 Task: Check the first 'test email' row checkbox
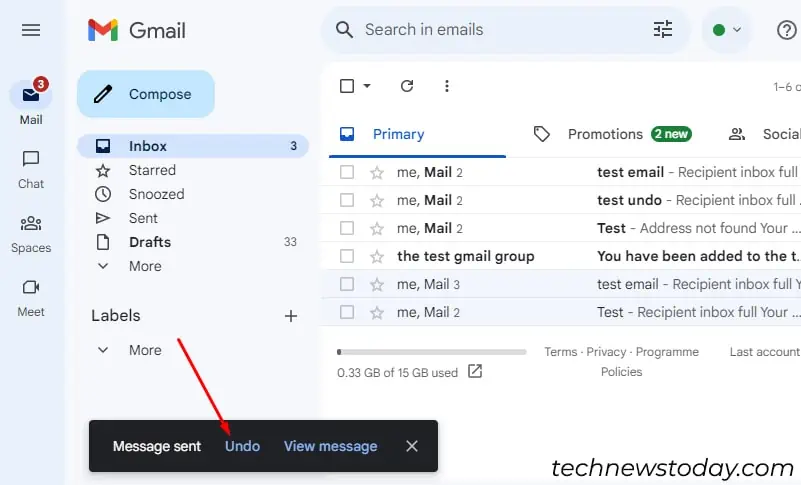coord(347,172)
